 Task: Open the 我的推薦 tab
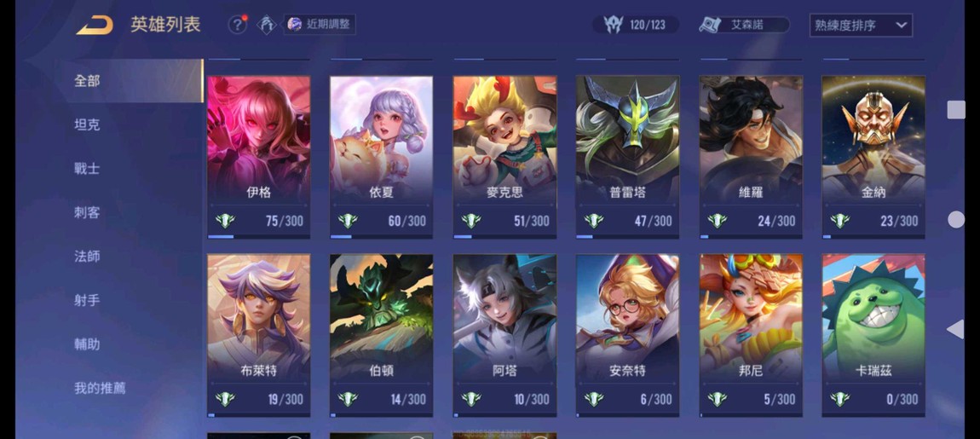coord(100,388)
